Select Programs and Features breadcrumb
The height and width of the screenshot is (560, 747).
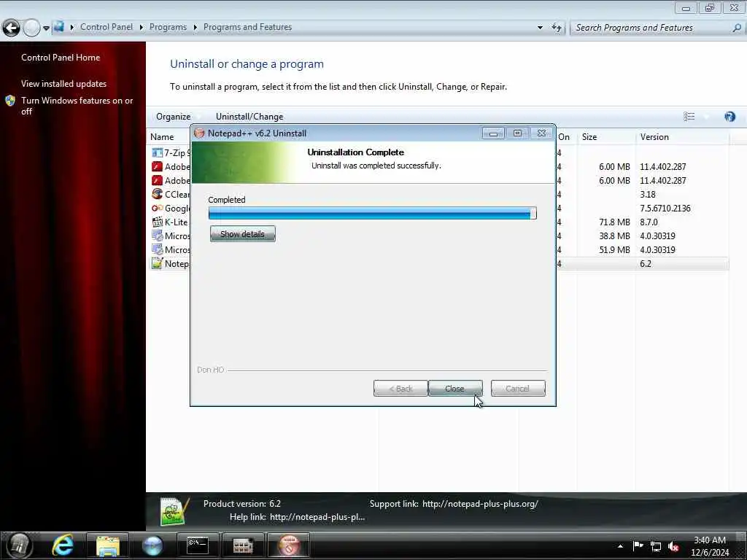tap(248, 27)
